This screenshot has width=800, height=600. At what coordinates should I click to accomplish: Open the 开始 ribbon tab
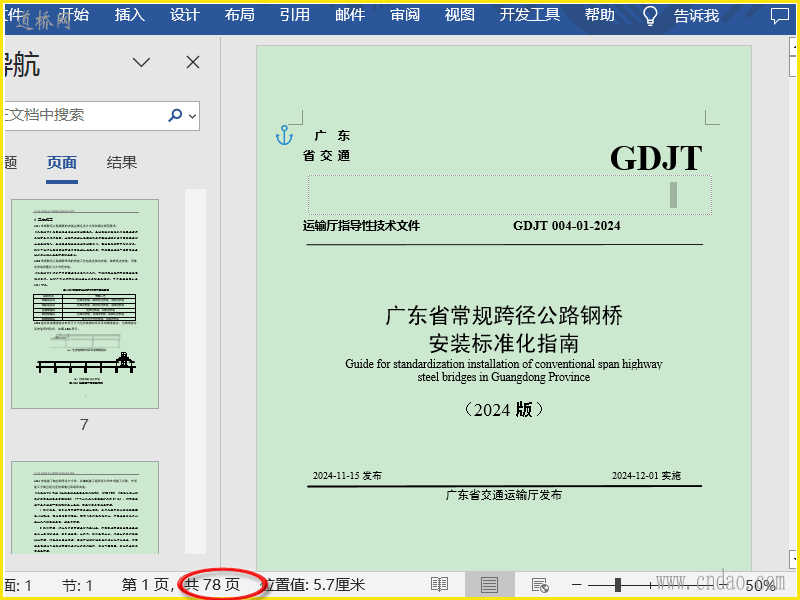tap(74, 15)
